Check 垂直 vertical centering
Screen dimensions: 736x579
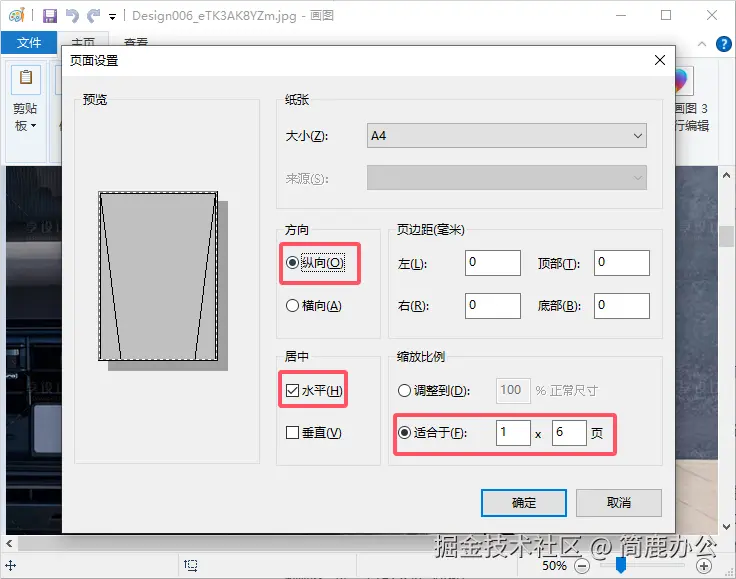pyautogui.click(x=314, y=433)
